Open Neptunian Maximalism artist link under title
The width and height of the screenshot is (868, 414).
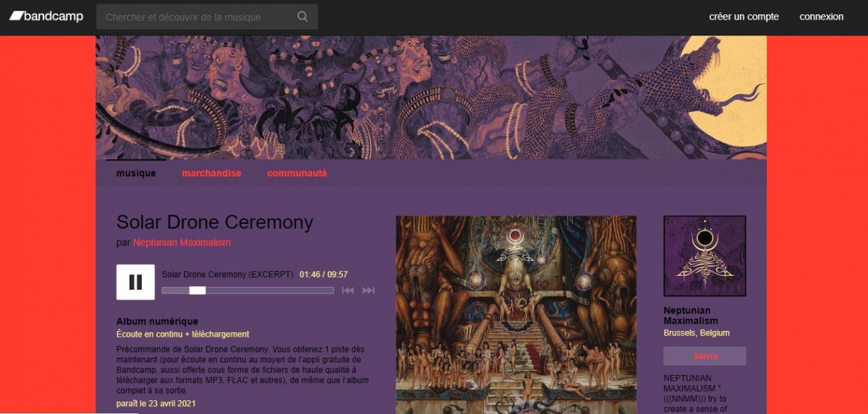coord(182,243)
